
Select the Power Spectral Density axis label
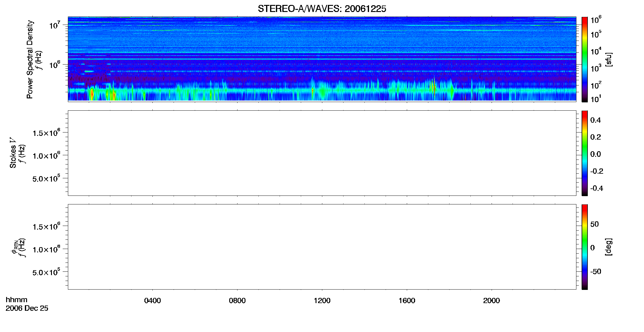point(30,59)
